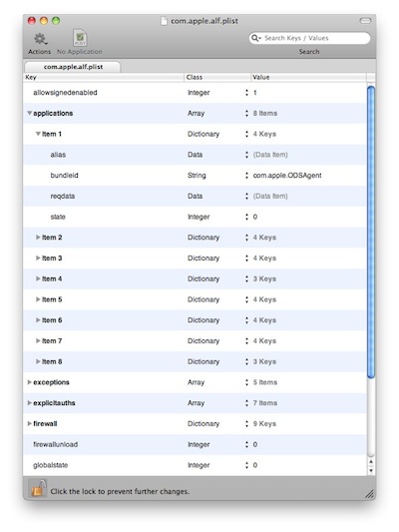The height and width of the screenshot is (532, 399).
Task: Click the 8 Items value of applications
Action: [265, 114]
